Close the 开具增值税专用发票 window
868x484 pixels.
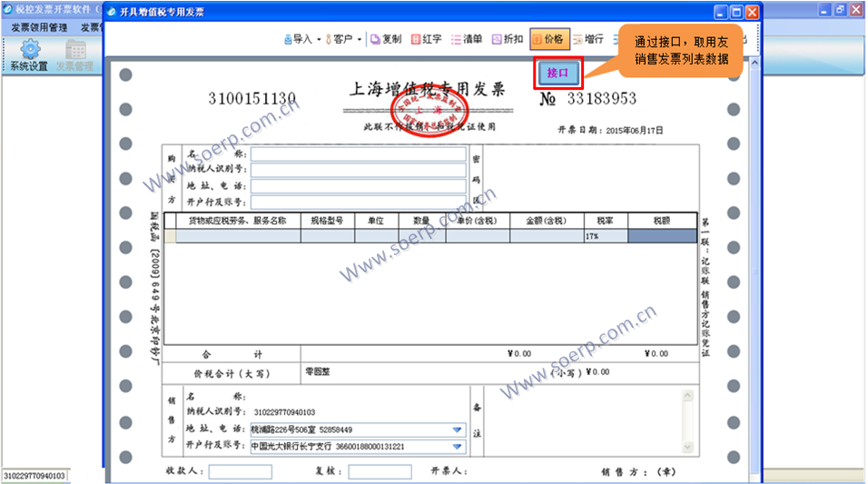(752, 12)
